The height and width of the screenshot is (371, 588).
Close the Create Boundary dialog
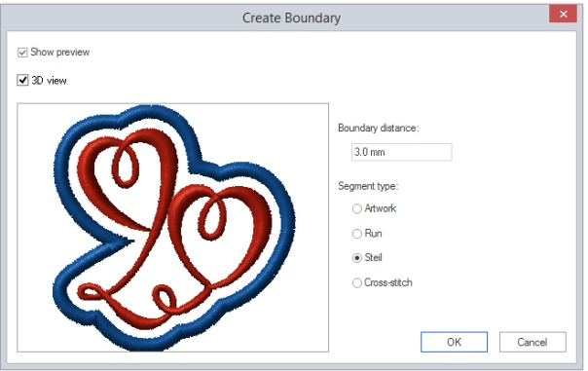point(563,15)
